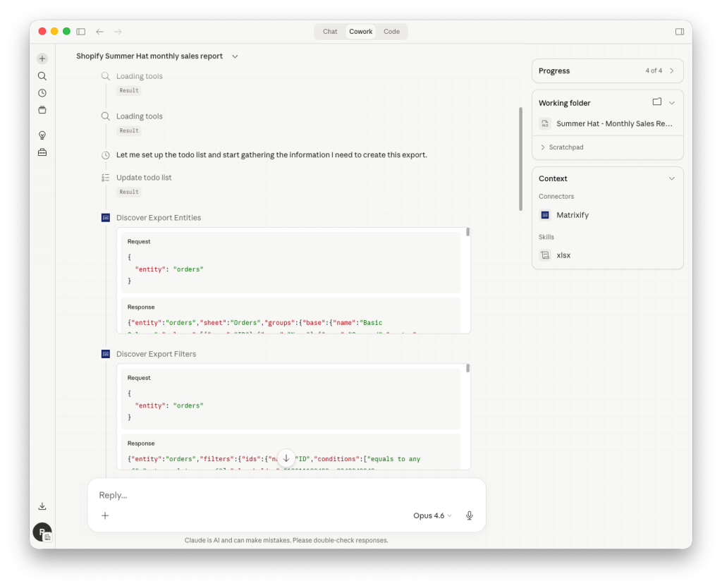Open search from the sidebar
722x588 pixels.
42,75
